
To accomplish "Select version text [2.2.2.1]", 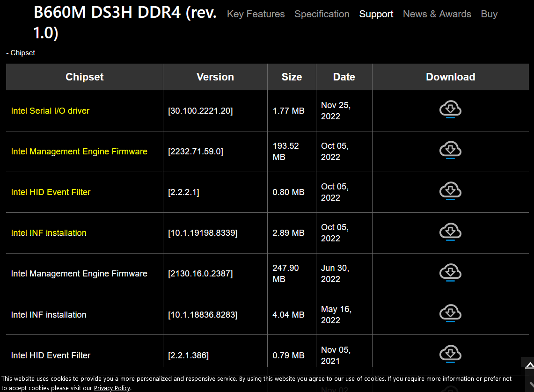I will (x=183, y=192).
